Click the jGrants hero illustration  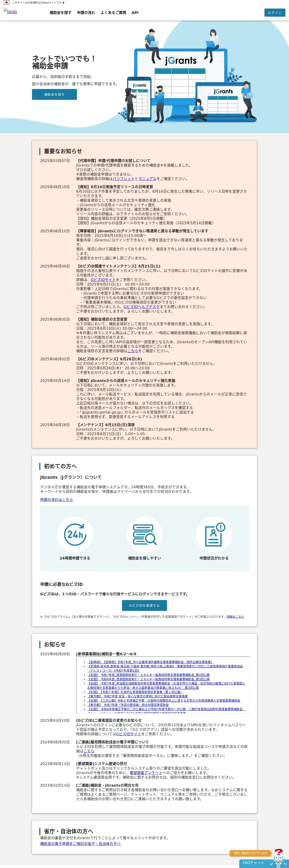[188, 76]
